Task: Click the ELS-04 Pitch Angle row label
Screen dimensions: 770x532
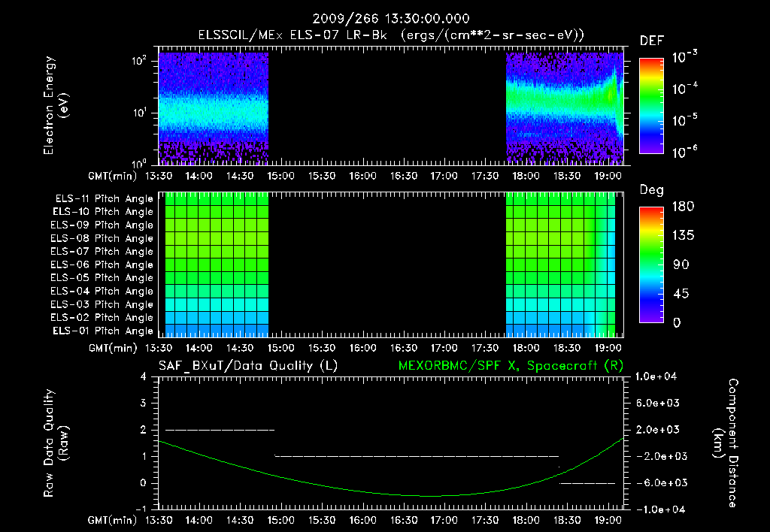Action: (102, 291)
